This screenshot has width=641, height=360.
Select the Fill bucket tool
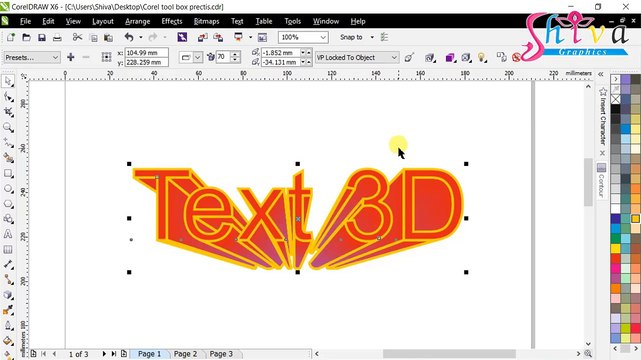click(8, 341)
